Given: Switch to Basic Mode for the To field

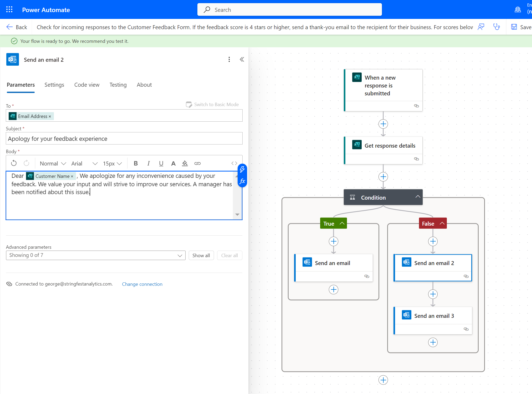Looking at the screenshot, I should [212, 105].
